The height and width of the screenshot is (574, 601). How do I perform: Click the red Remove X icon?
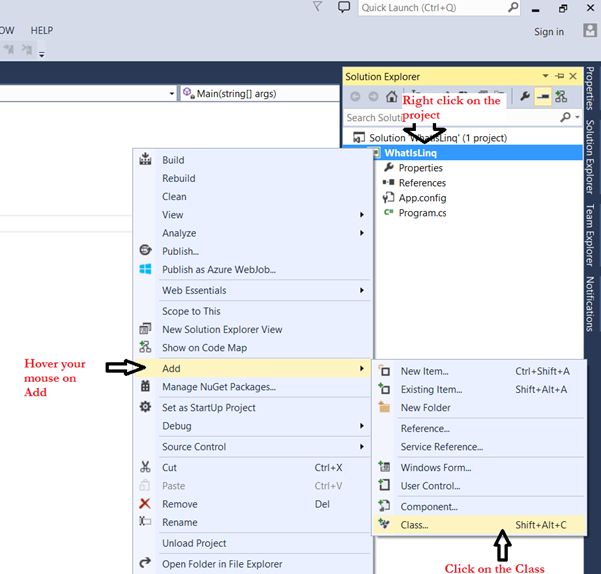click(x=145, y=503)
